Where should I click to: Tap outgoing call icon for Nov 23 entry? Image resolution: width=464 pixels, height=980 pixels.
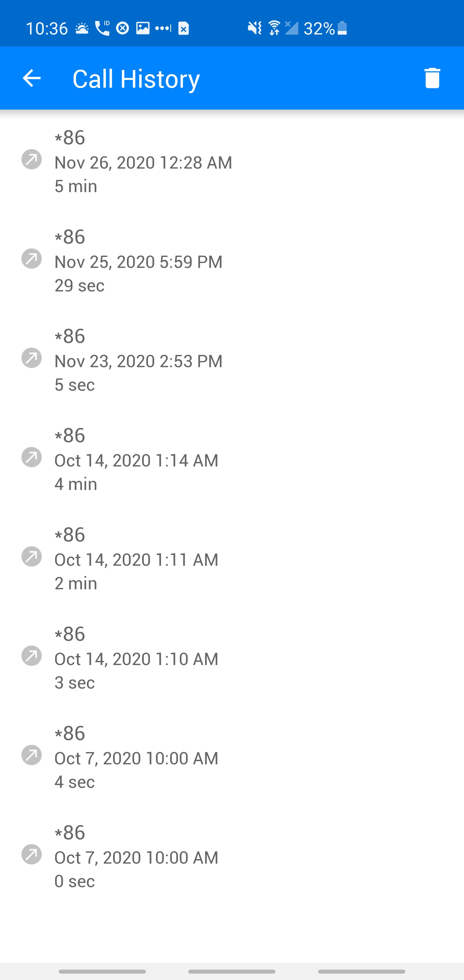point(32,358)
